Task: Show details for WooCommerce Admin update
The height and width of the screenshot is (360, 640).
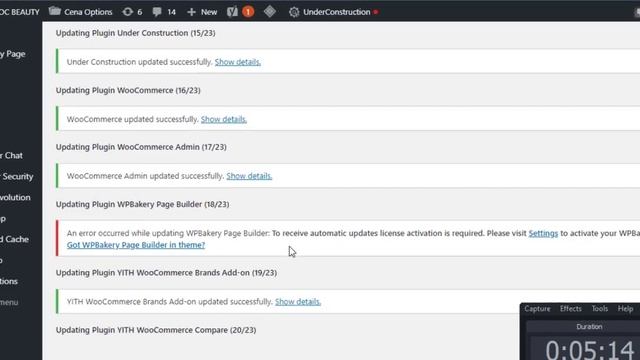Action: 249,176
